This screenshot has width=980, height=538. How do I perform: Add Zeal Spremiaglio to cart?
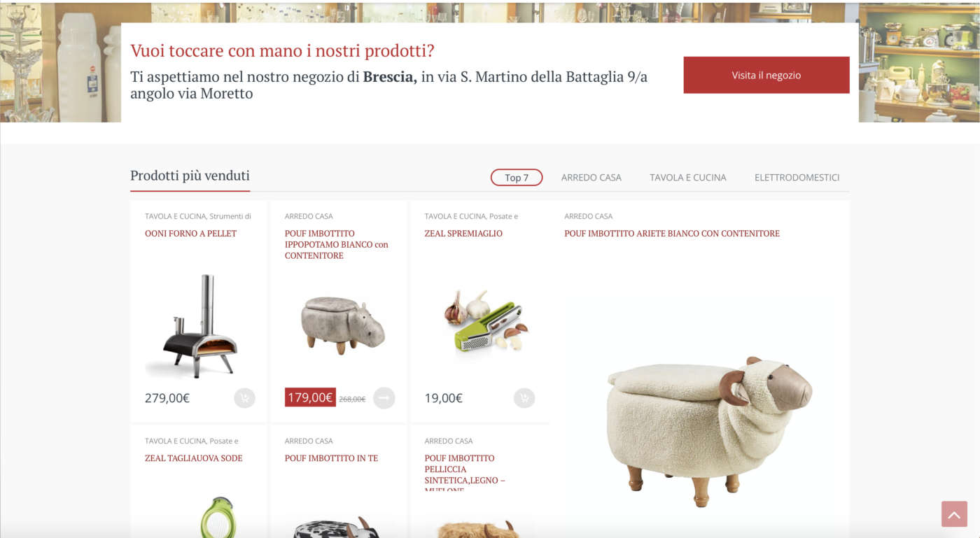524,398
